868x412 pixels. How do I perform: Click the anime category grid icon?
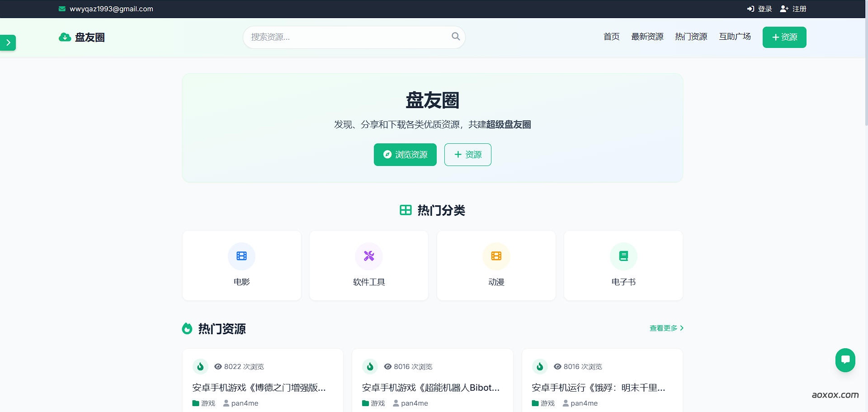tap(496, 256)
